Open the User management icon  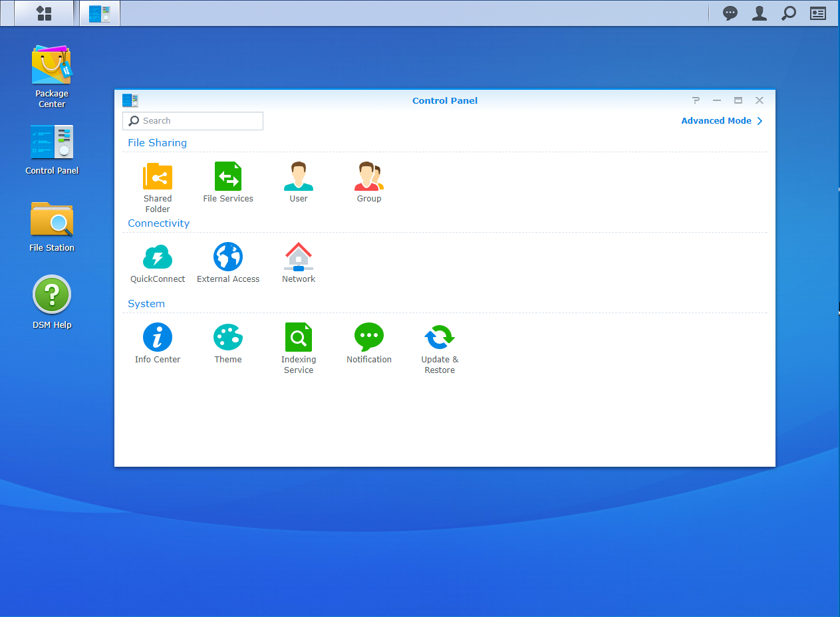click(299, 178)
